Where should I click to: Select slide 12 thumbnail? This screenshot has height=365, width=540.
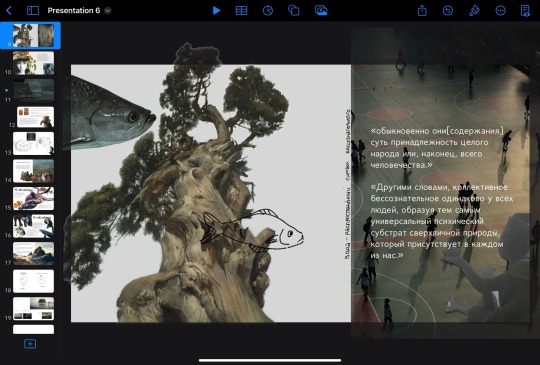point(35,117)
